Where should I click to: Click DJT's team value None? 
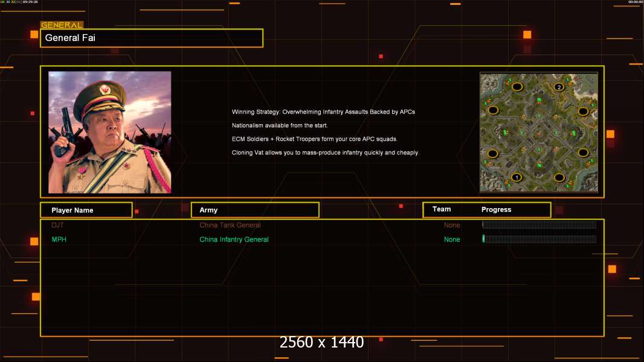tap(452, 225)
